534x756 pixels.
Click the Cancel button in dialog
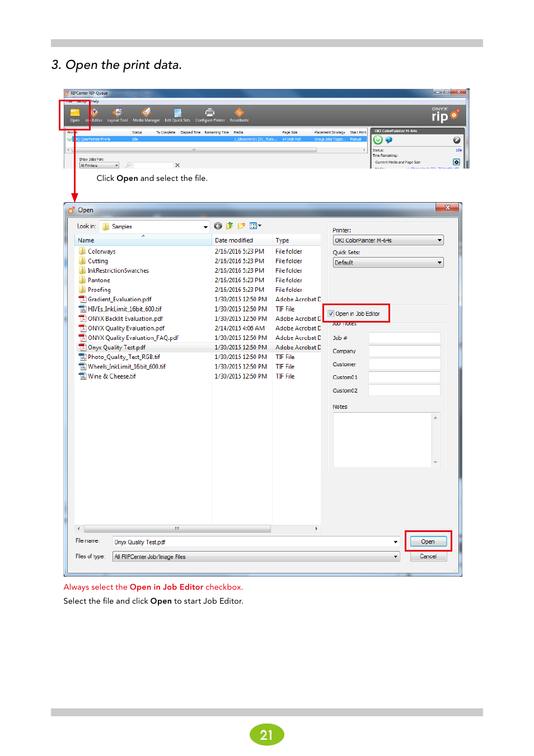428,556
